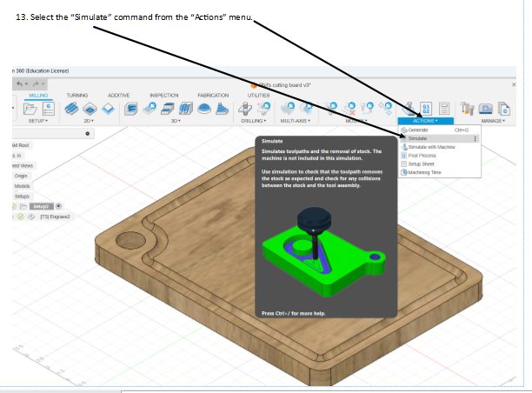Image resolution: width=532 pixels, height=393 pixels.
Task: Open Simulate entry's three-dot options
Action: (x=475, y=138)
